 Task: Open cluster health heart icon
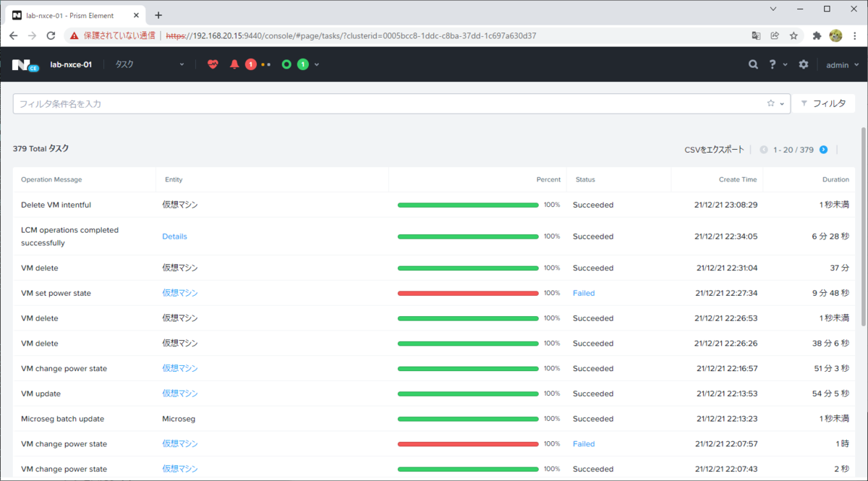point(213,64)
